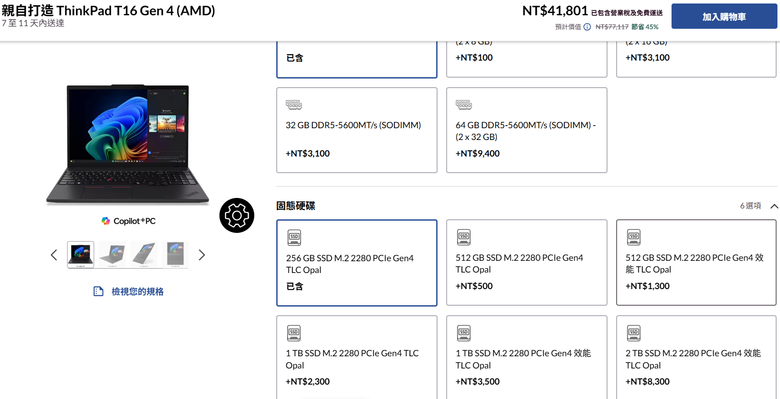Click the SSD icon in the 2 TB option
This screenshot has height=399, width=780.
634,333
